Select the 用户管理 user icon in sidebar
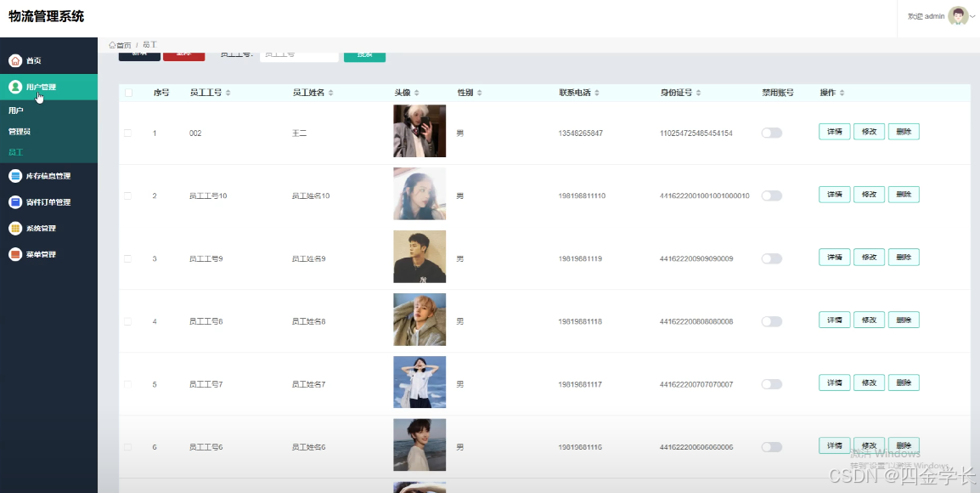The image size is (980, 493). (15, 87)
